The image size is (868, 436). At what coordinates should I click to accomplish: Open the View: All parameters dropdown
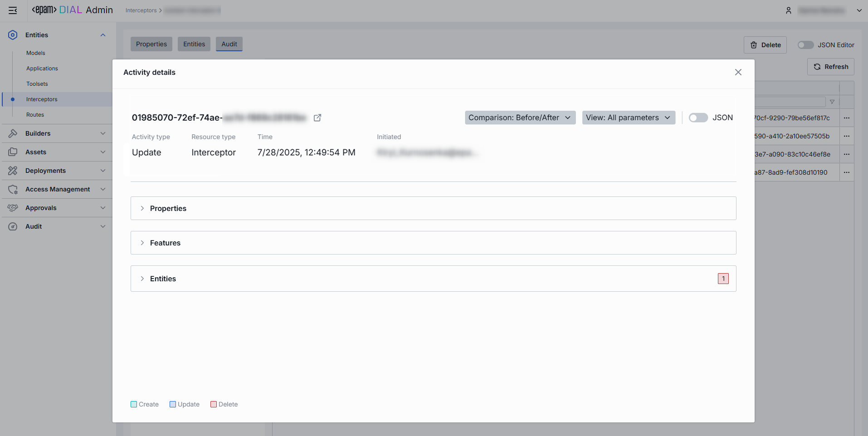[x=628, y=118]
